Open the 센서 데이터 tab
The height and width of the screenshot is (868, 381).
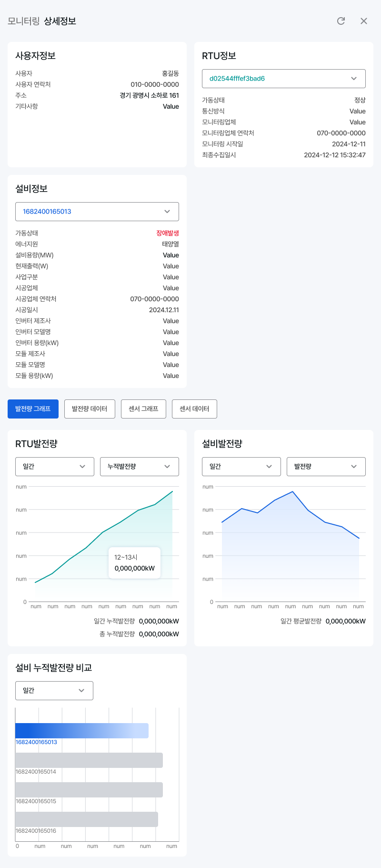click(194, 409)
